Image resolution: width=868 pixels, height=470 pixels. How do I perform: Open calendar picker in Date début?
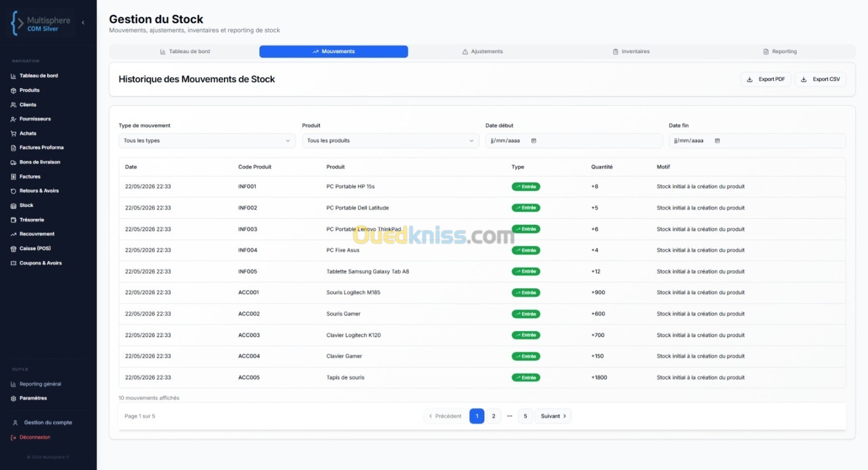tap(534, 141)
